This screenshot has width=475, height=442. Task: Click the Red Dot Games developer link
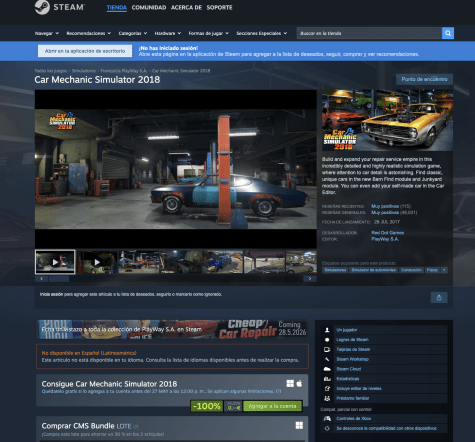(388, 233)
